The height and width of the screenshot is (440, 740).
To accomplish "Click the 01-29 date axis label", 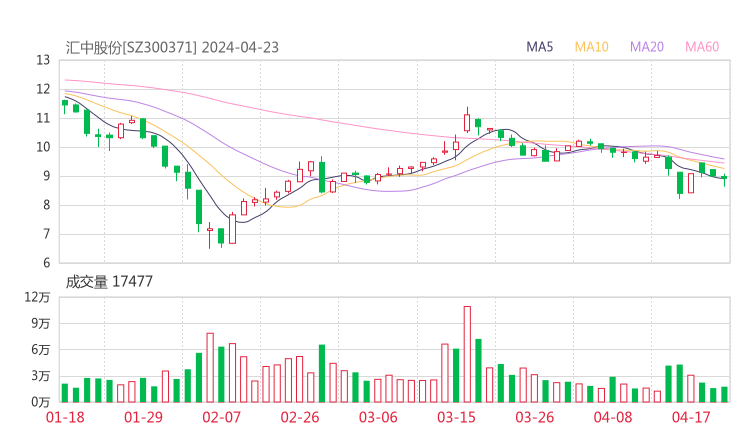I will (143, 417).
